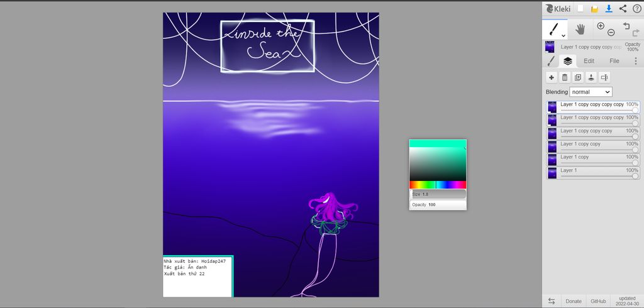Delete the layer with the trash icon
This screenshot has width=644, height=308.
(x=565, y=77)
